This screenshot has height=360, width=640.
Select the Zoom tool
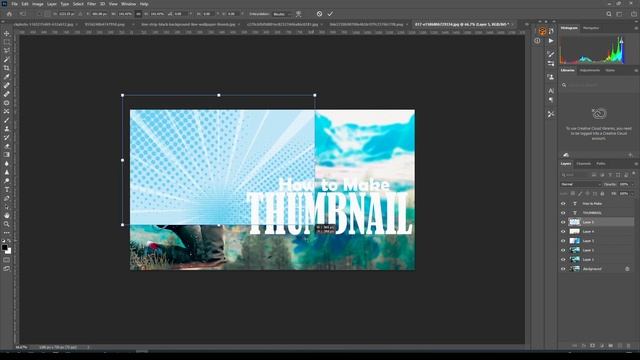pyautogui.click(x=7, y=224)
